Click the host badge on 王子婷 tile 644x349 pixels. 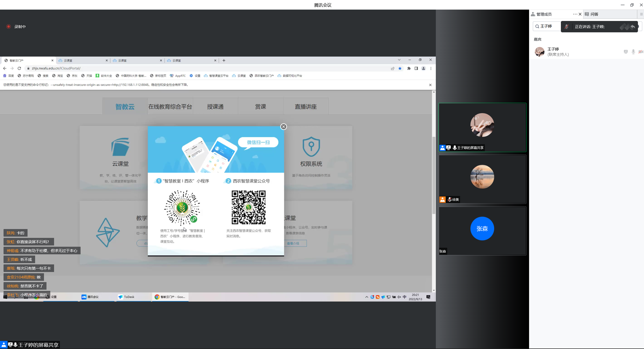[x=442, y=148]
